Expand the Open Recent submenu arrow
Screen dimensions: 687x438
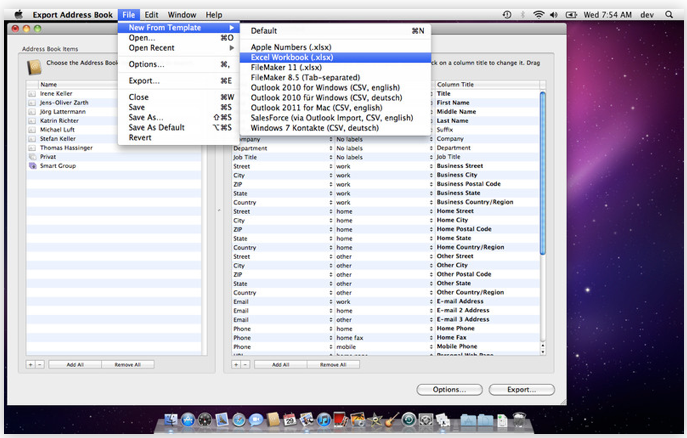(x=231, y=48)
